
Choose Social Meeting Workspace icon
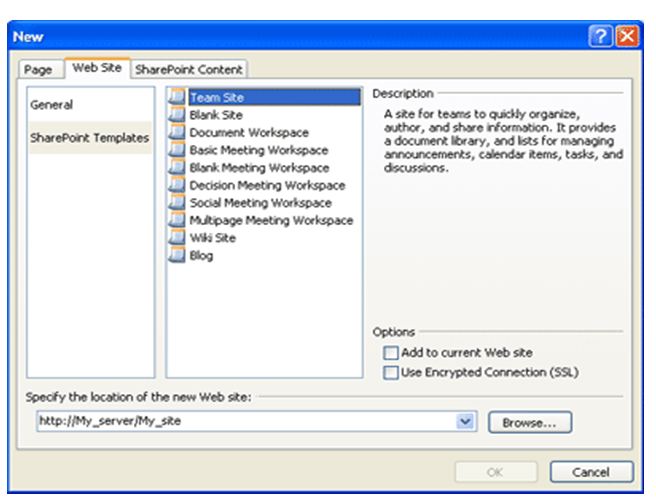(178, 203)
